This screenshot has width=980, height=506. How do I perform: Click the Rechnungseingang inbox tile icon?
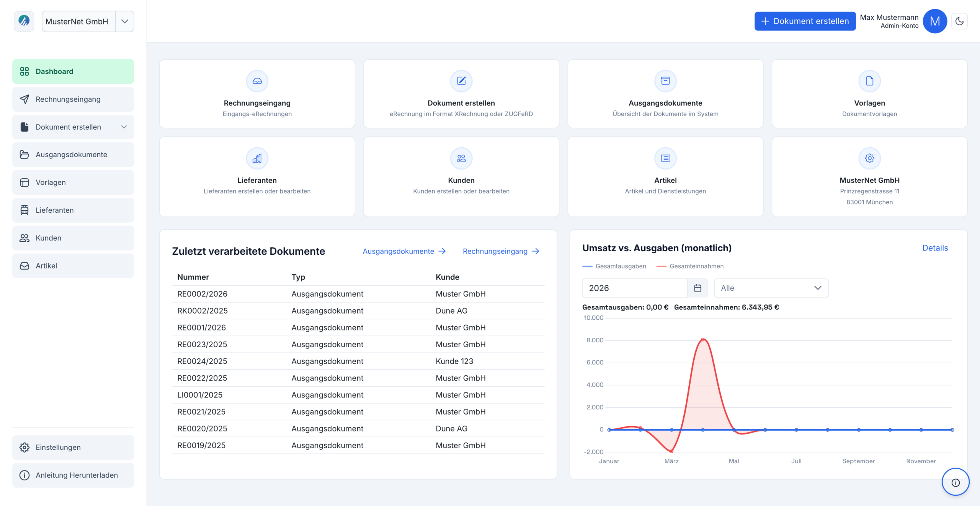(257, 81)
